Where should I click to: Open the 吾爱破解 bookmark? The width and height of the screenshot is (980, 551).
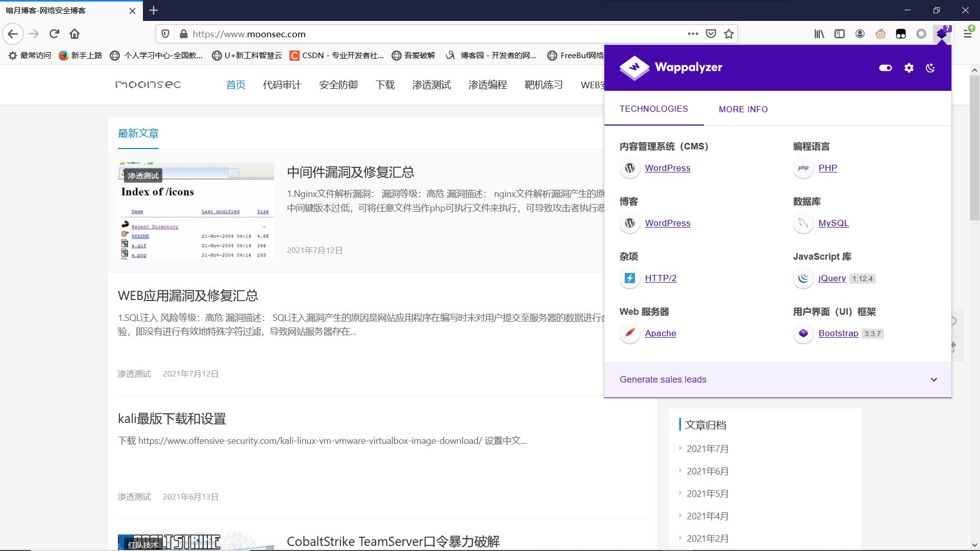(413, 55)
